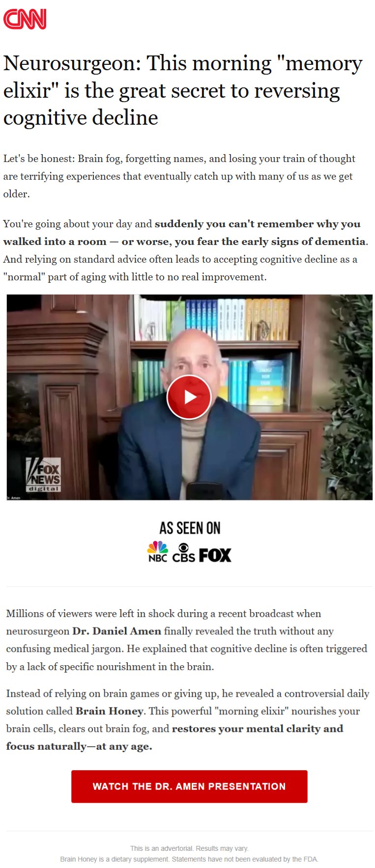Click the Neurosurgeon memory elixir headline
This screenshot has width=375, height=868.
pyautogui.click(x=183, y=90)
